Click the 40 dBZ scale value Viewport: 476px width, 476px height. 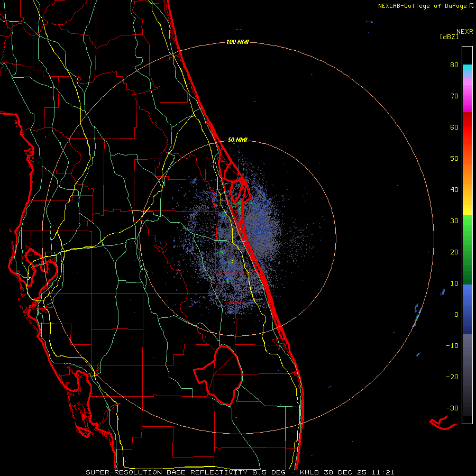[454, 189]
